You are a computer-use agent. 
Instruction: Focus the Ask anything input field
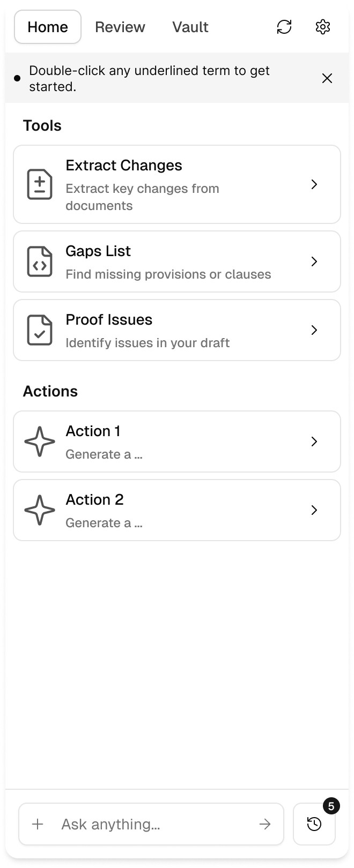[x=151, y=824]
